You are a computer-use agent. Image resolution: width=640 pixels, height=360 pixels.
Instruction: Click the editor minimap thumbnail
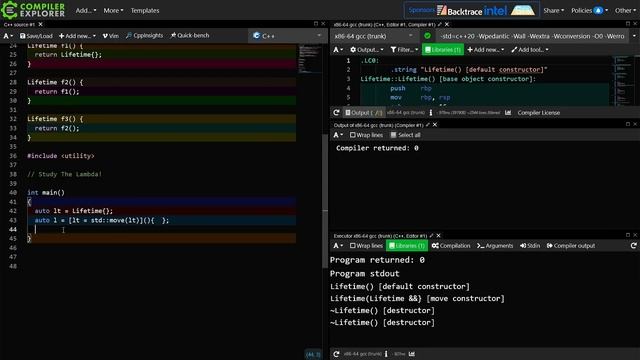(309, 59)
